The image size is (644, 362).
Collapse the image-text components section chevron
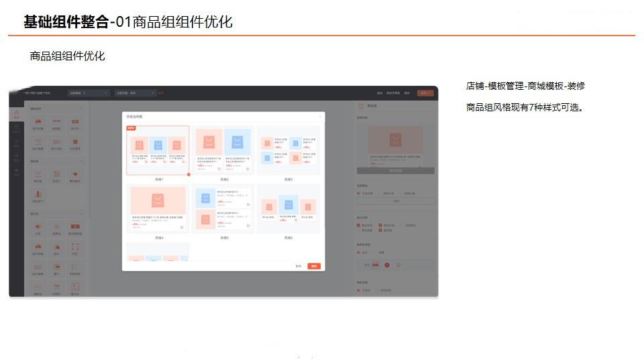81,214
